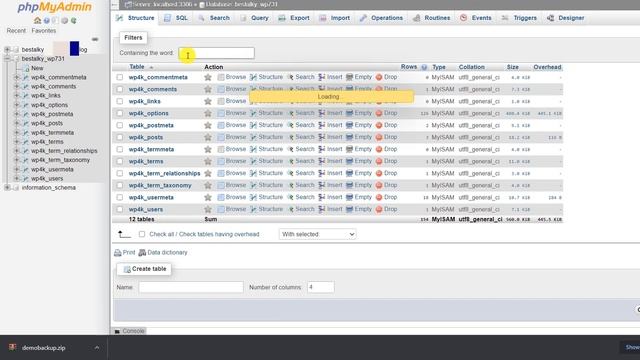Click the Print icon link
The height and width of the screenshot is (360, 640).
(118, 253)
